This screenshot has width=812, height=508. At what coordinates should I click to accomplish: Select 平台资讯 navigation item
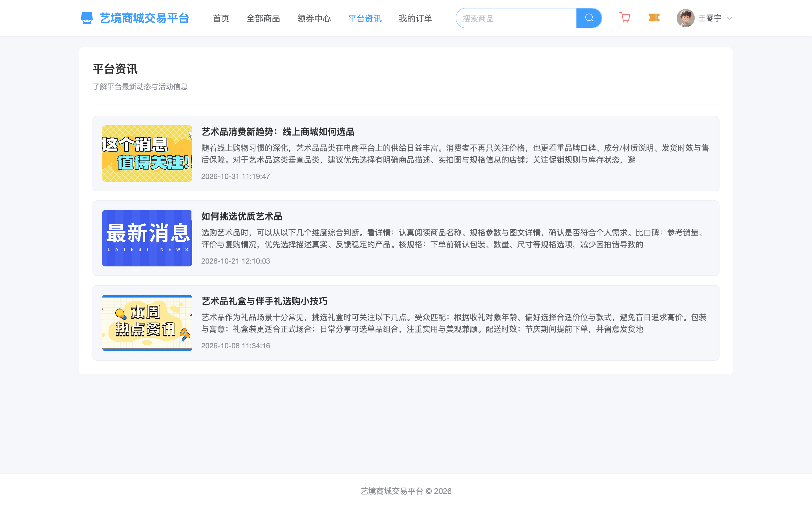point(365,18)
